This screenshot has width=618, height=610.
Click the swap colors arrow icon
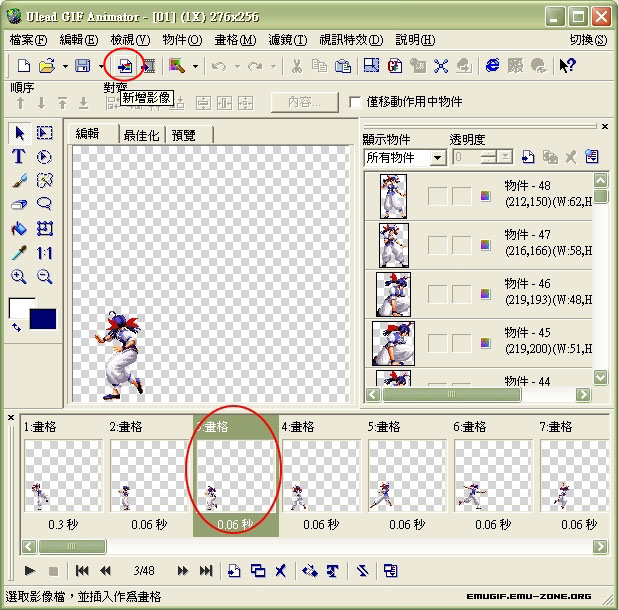tap(16, 327)
